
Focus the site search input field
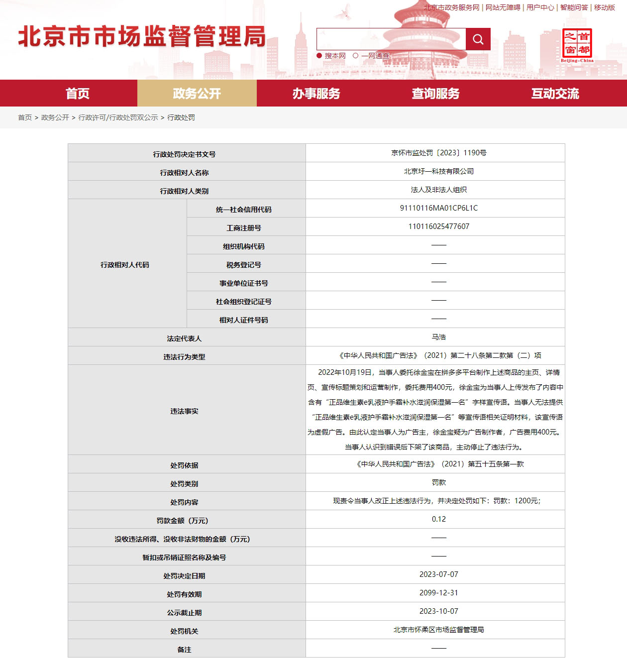[391, 39]
